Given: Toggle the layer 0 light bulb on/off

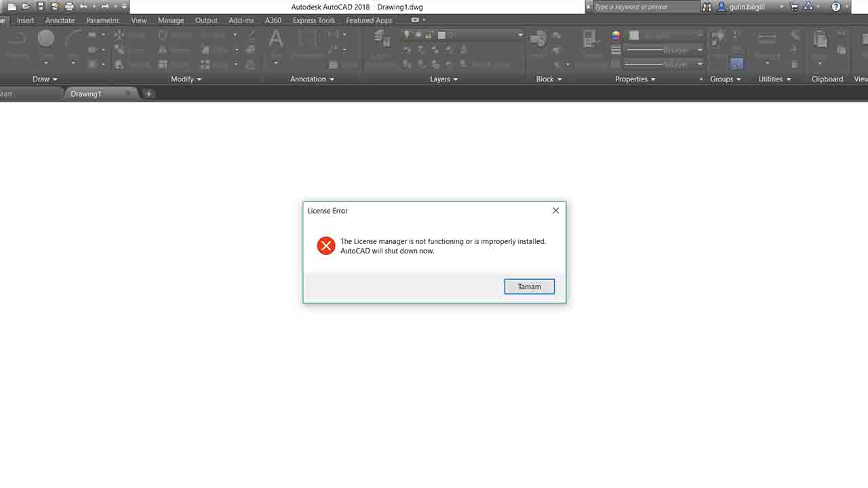Looking at the screenshot, I should pos(407,35).
